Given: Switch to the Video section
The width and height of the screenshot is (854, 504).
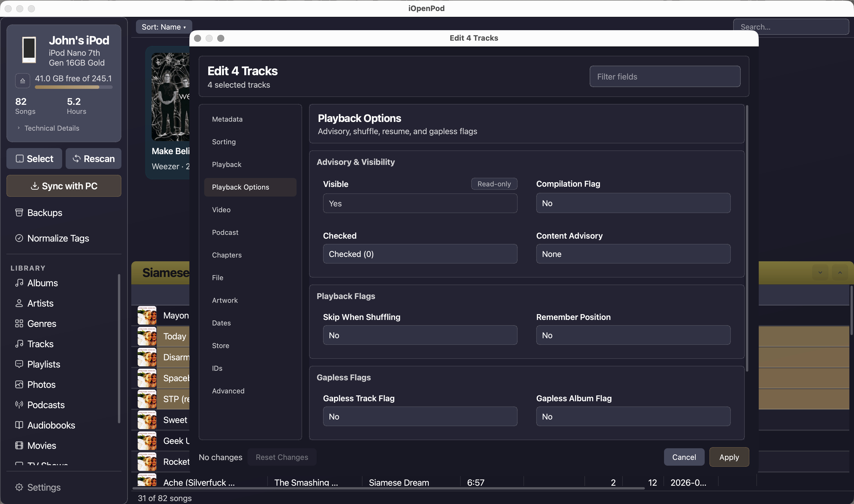Looking at the screenshot, I should tap(250, 210).
